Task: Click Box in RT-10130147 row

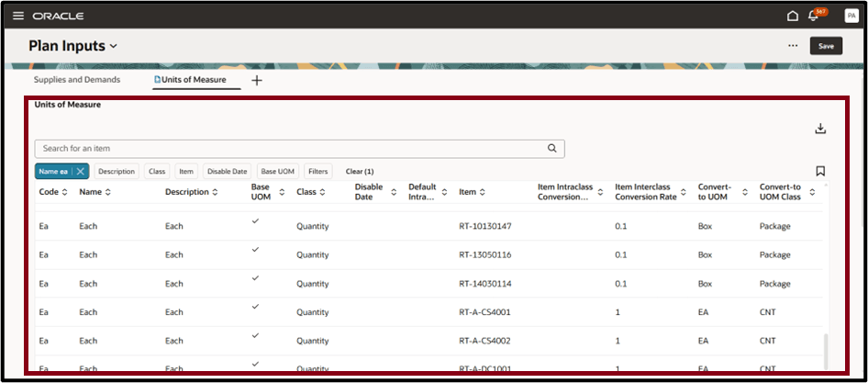Action: pyautogui.click(x=705, y=226)
